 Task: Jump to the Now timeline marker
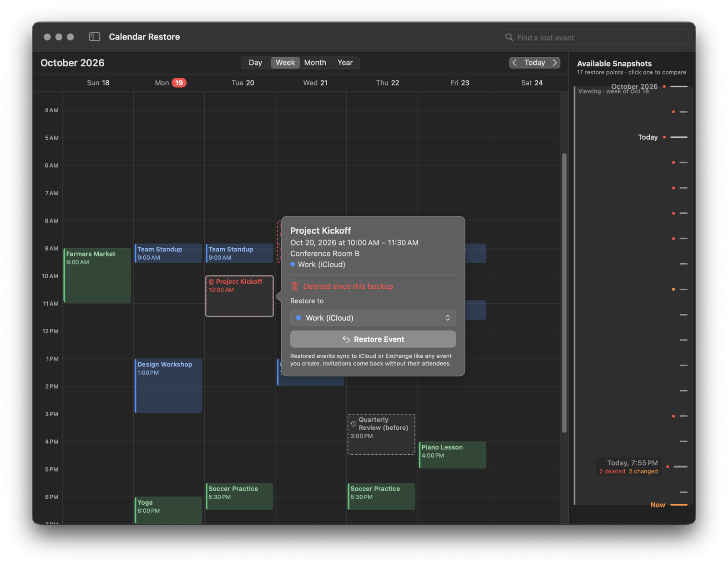coord(669,505)
